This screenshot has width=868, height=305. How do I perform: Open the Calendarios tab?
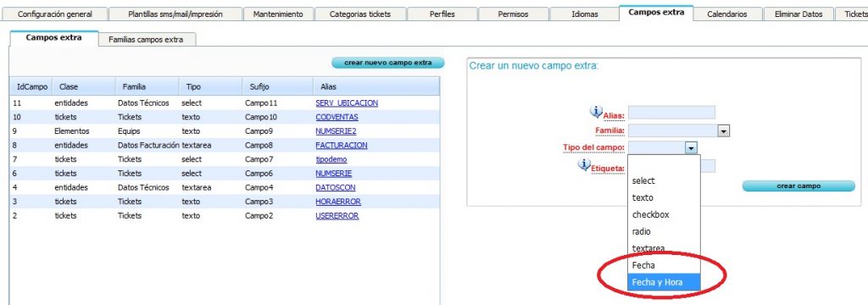click(x=726, y=14)
